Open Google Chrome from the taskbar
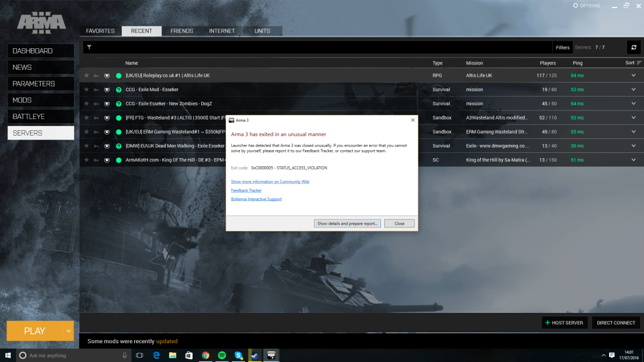This screenshot has width=644, height=362. 206,355
